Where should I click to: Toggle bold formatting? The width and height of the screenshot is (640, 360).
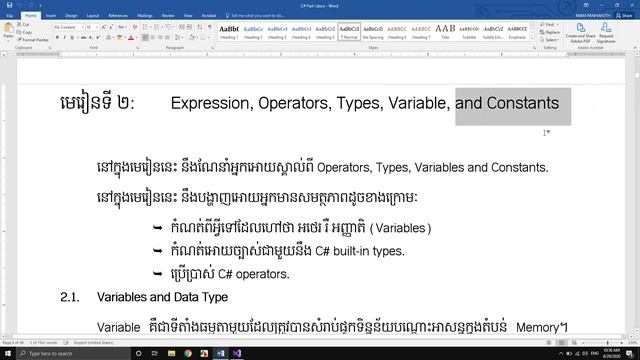tap(57, 38)
